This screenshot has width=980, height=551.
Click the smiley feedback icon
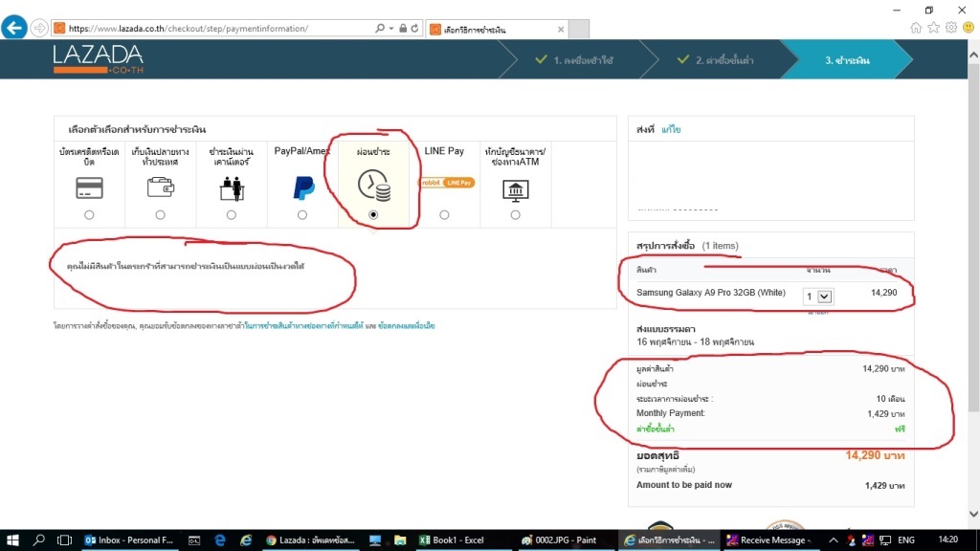(969, 28)
